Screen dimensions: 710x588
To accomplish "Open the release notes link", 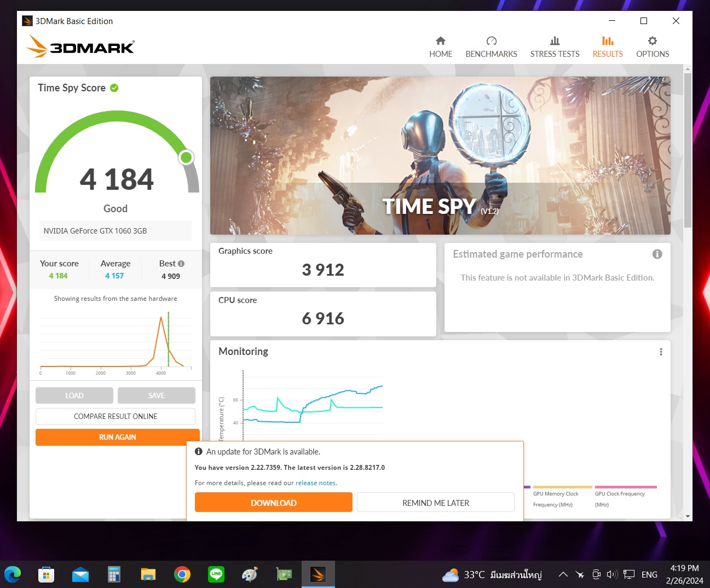I will [x=315, y=483].
